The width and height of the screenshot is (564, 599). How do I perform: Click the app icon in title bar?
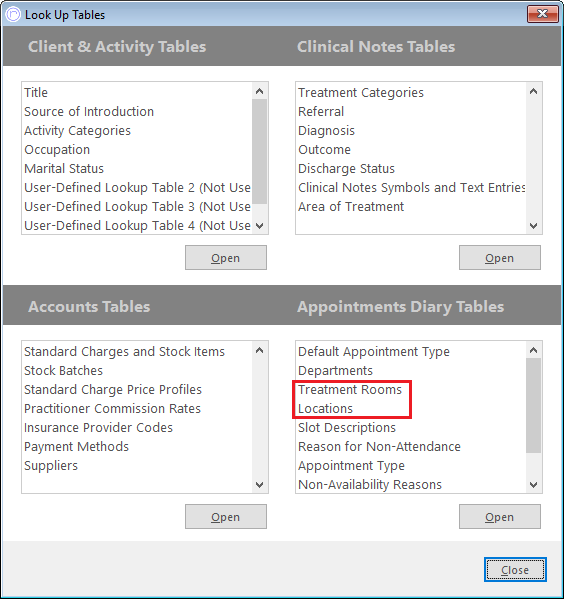[x=13, y=15]
